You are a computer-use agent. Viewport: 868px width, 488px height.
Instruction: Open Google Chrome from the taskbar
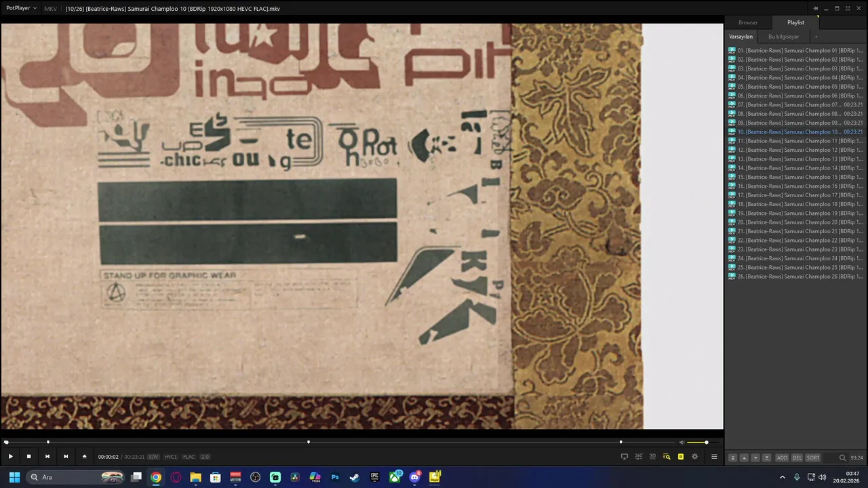pos(156,477)
